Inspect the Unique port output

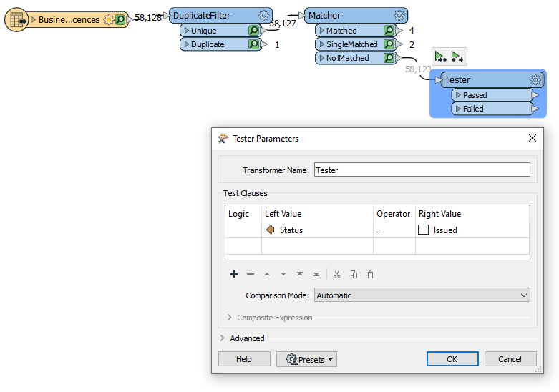[x=253, y=31]
